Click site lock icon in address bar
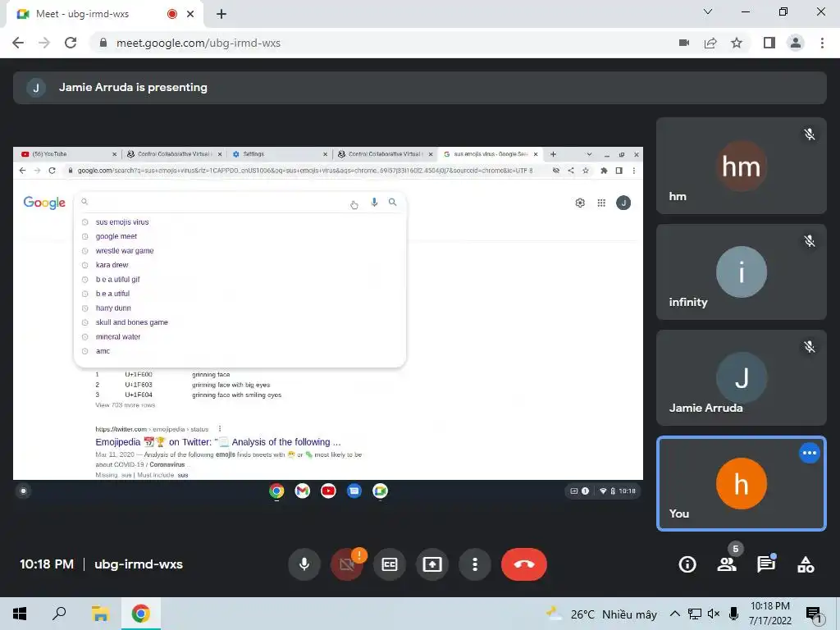 [103, 43]
